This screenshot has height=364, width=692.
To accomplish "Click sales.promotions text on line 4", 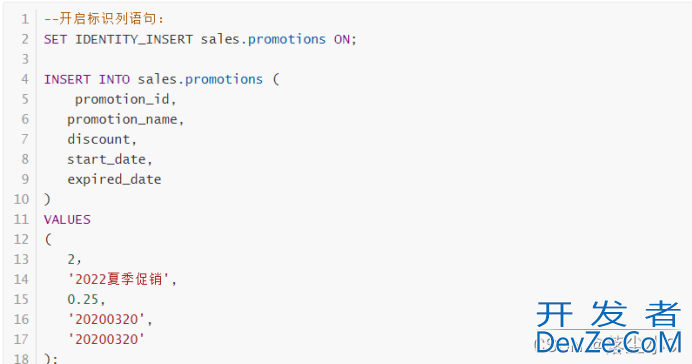I will pyautogui.click(x=200, y=79).
